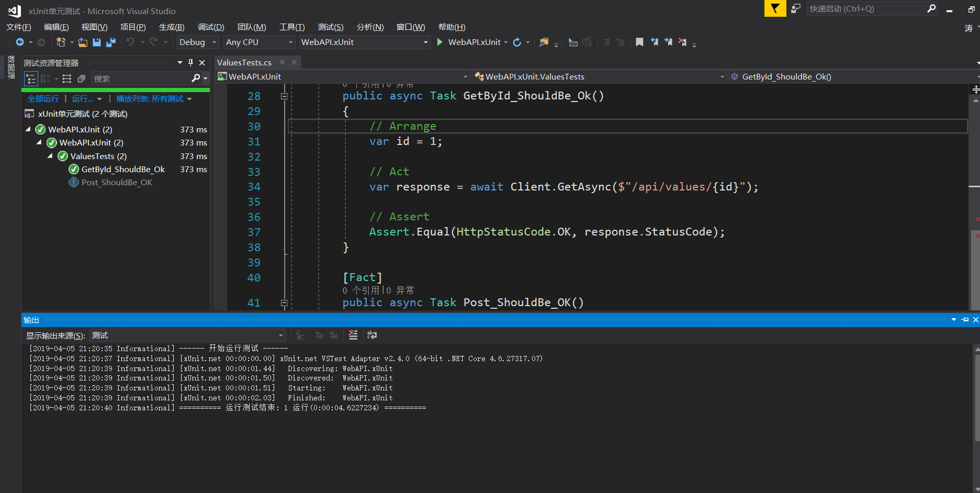The width and height of the screenshot is (980, 493).
Task: Click the Test Explorer search field
Action: [141, 79]
